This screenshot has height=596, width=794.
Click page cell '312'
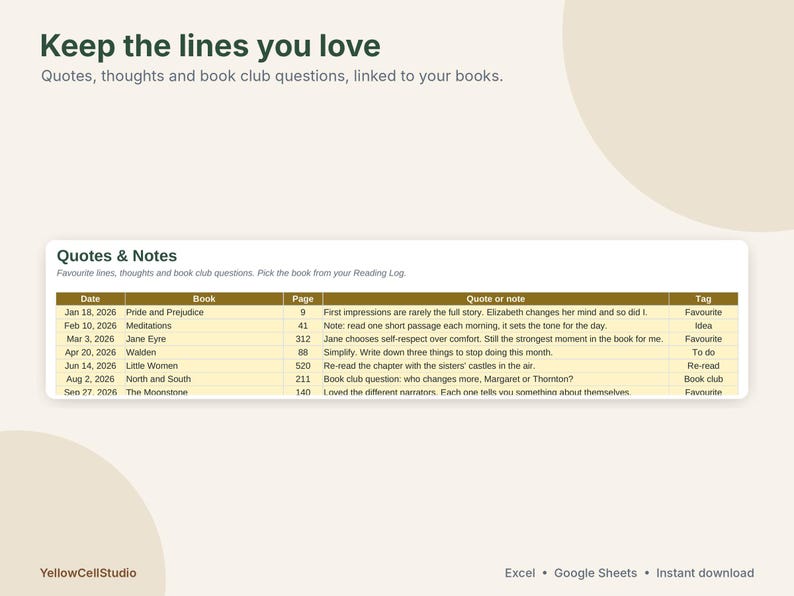[x=303, y=339]
